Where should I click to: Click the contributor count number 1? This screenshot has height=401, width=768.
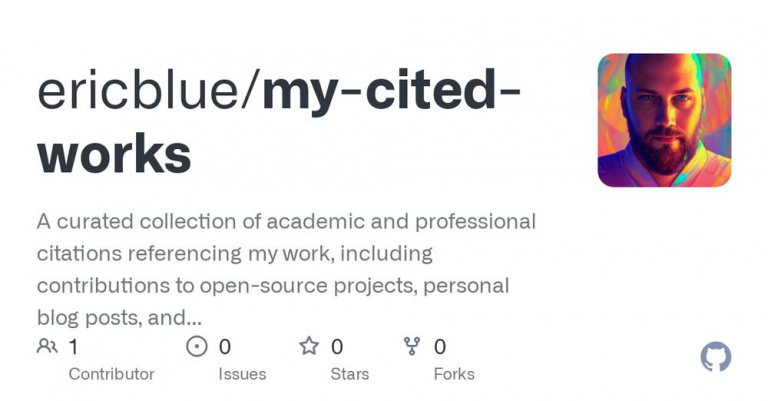pos(73,347)
